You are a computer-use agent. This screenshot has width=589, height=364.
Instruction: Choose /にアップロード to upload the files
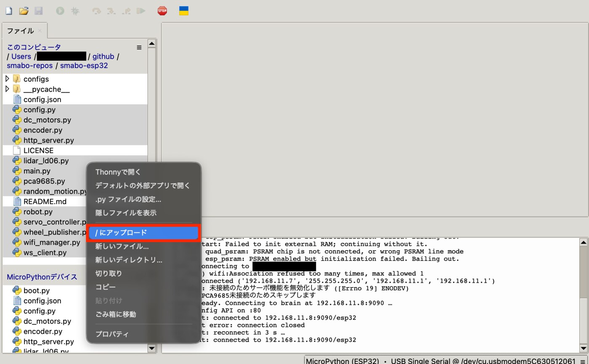coord(143,233)
